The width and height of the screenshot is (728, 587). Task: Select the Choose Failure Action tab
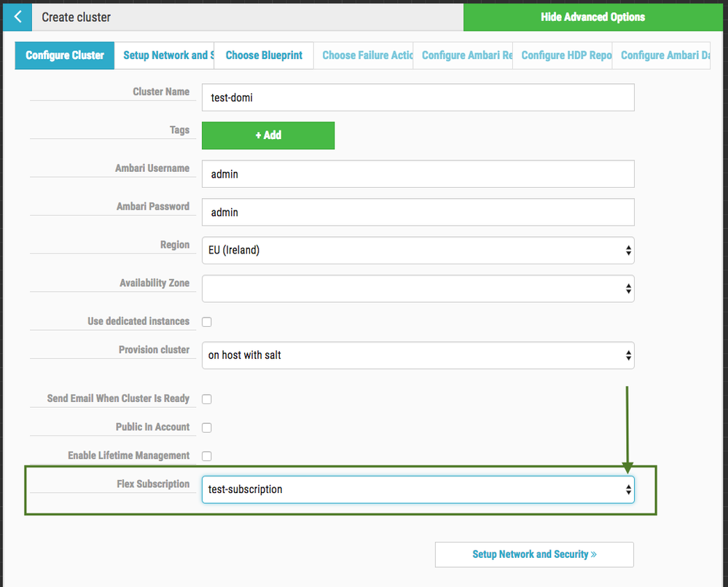(367, 55)
